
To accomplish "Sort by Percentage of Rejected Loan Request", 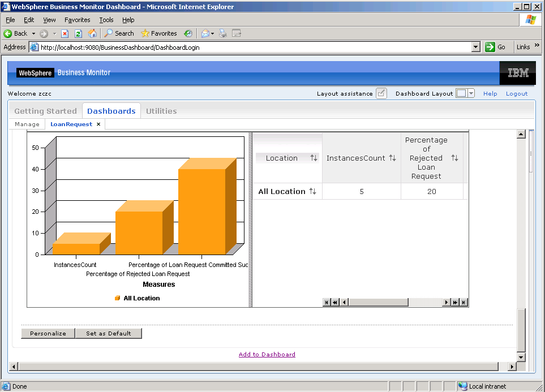I will [x=454, y=158].
